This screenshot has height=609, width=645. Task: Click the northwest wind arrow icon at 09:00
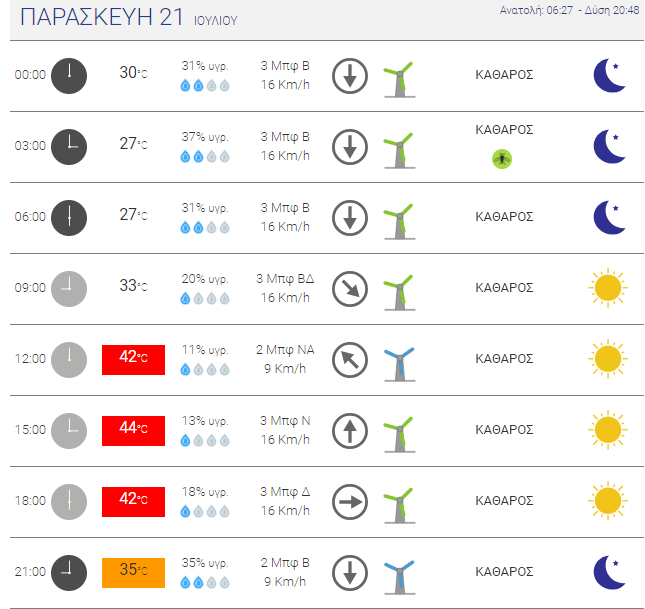[x=350, y=289]
